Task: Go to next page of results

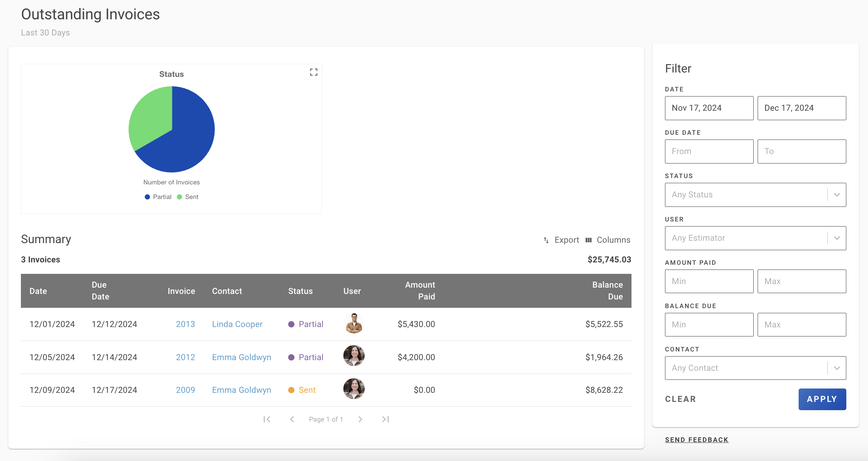Action: [360, 419]
